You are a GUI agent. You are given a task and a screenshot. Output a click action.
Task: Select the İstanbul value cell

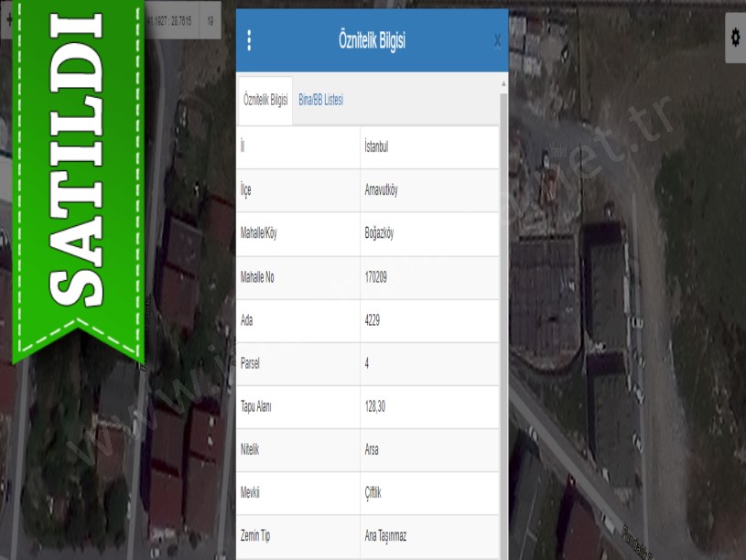(x=376, y=147)
